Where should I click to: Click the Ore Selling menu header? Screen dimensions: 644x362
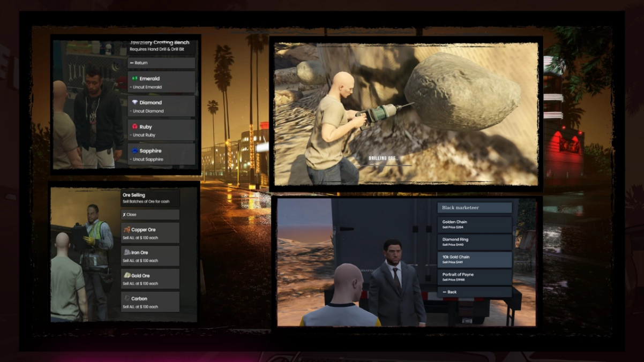pos(149,198)
